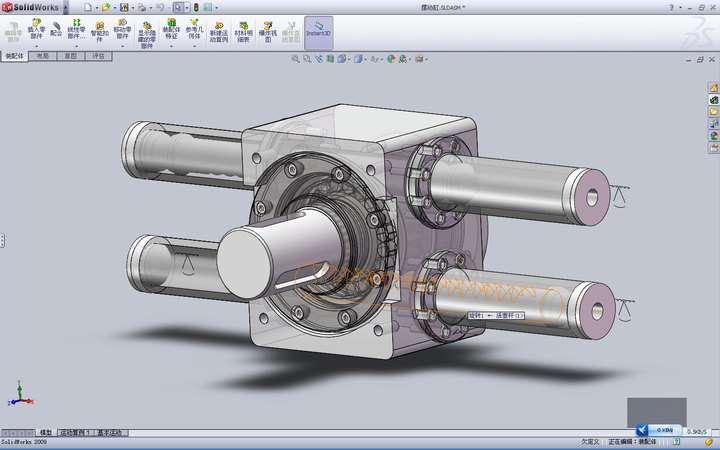Open the Custom Properties task pane icon
Image resolution: width=720 pixels, height=450 pixels.
point(714,147)
